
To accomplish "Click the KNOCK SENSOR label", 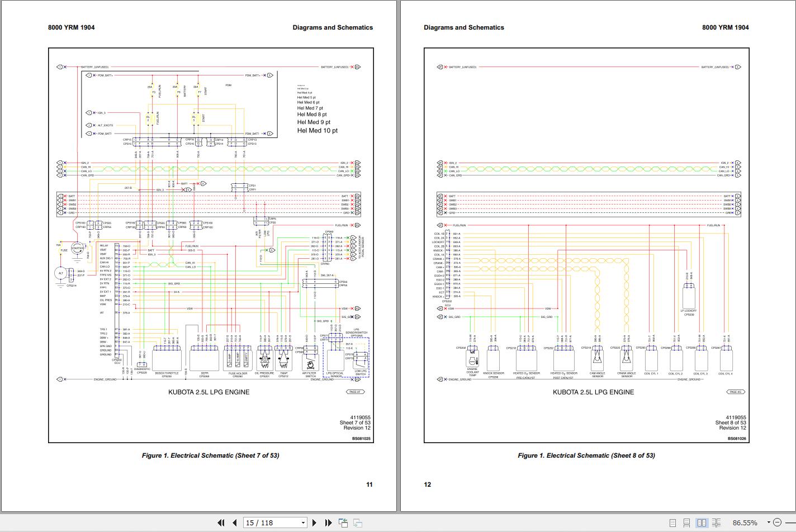I will [493, 373].
